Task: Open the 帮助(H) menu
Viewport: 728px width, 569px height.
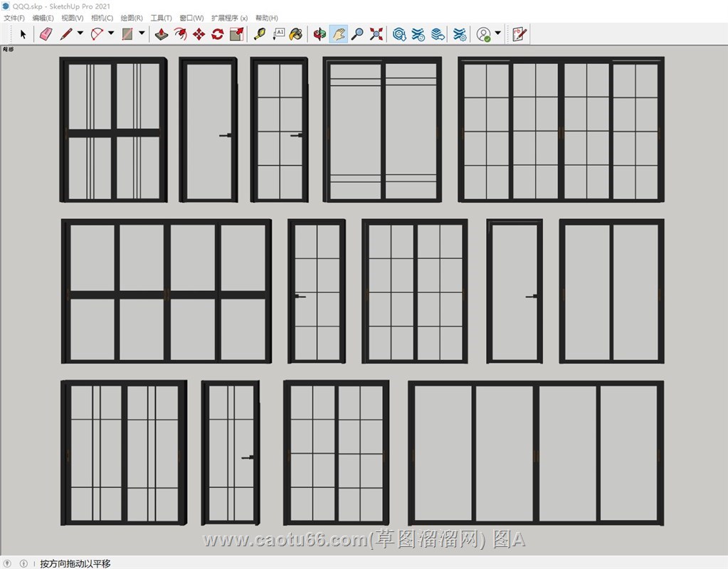Action: [x=266, y=18]
